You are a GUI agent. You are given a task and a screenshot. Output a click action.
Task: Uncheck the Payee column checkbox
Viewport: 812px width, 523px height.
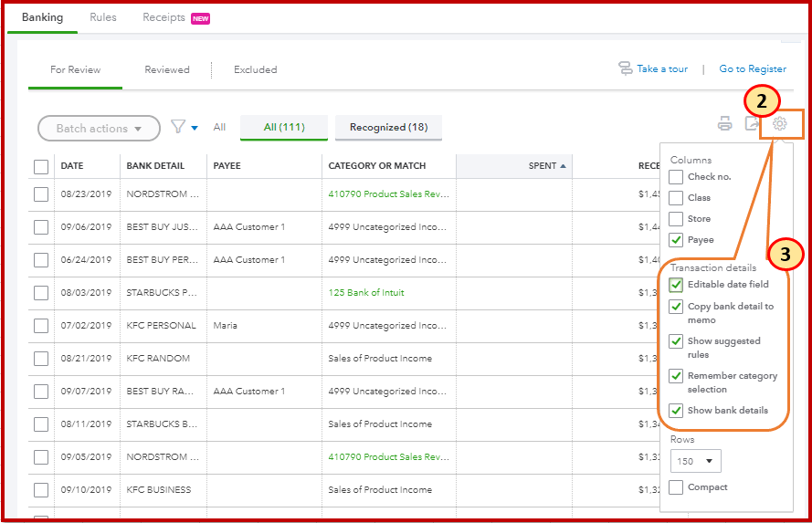tap(675, 240)
